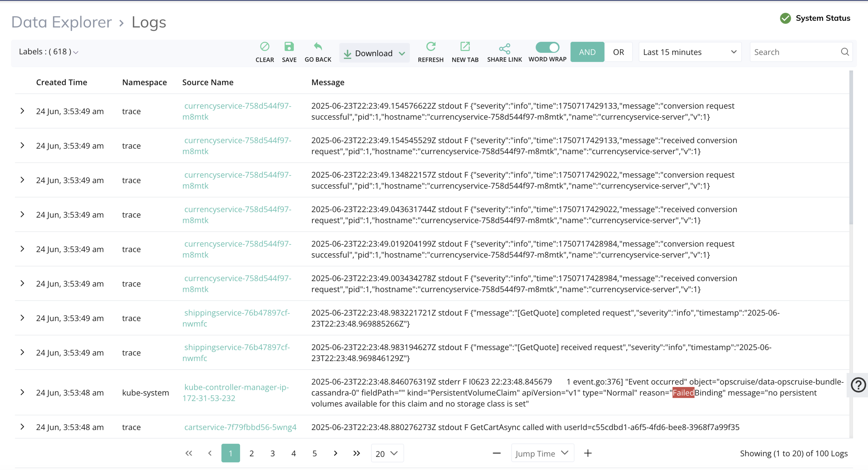The height and width of the screenshot is (470, 868).
Task: Click the 24 Jun, 3:53:48 am kube-system timestamp
Action: coord(70,393)
